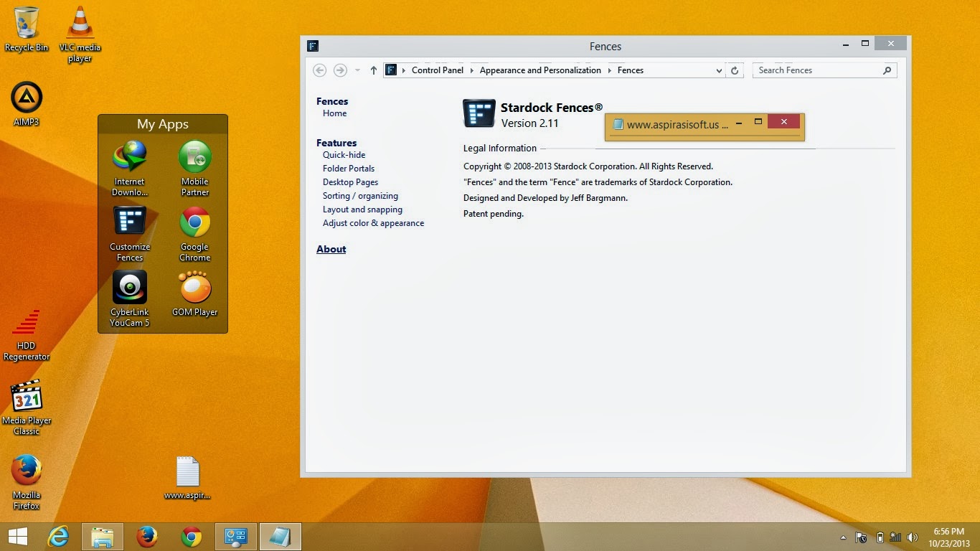This screenshot has width=980, height=551.
Task: Open Sorting / organizing settings
Action: pyautogui.click(x=360, y=196)
